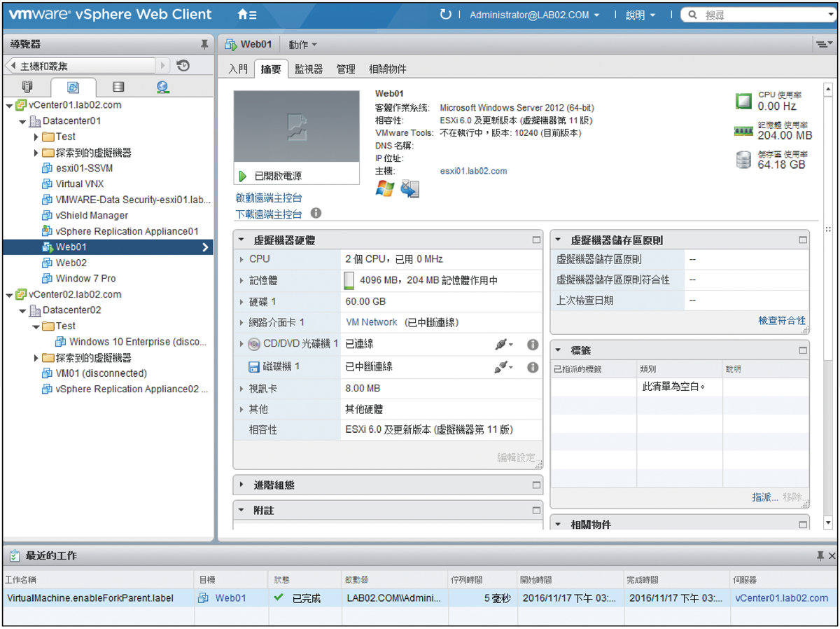Viewport: 840px width, 629px height.
Task: Click the 啟動遠端主控台 link
Action: coord(269,198)
